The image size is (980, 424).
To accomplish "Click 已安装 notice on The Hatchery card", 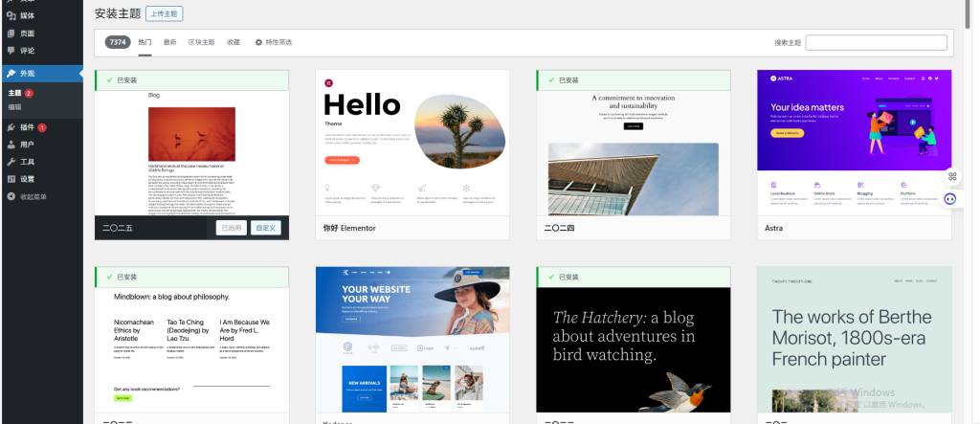I will click(634, 277).
